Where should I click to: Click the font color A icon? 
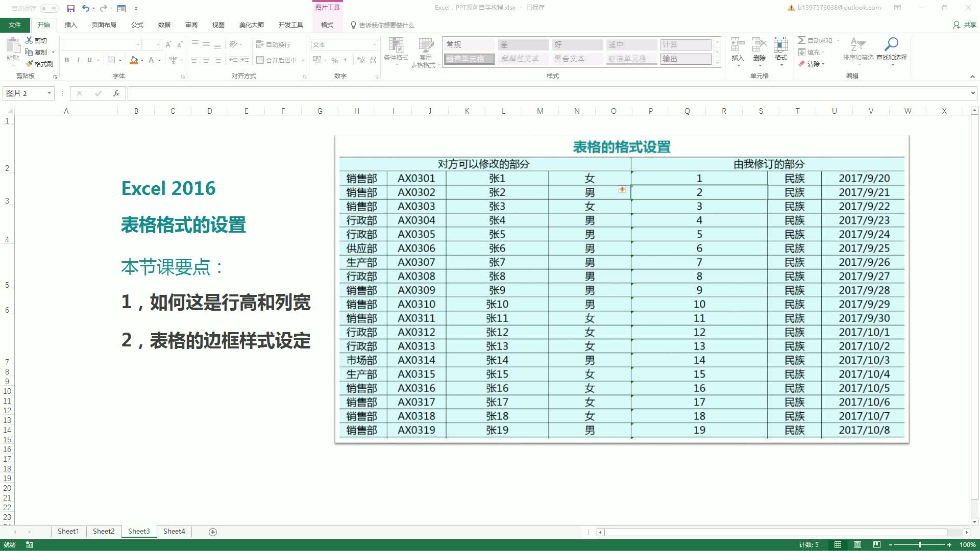(151, 60)
